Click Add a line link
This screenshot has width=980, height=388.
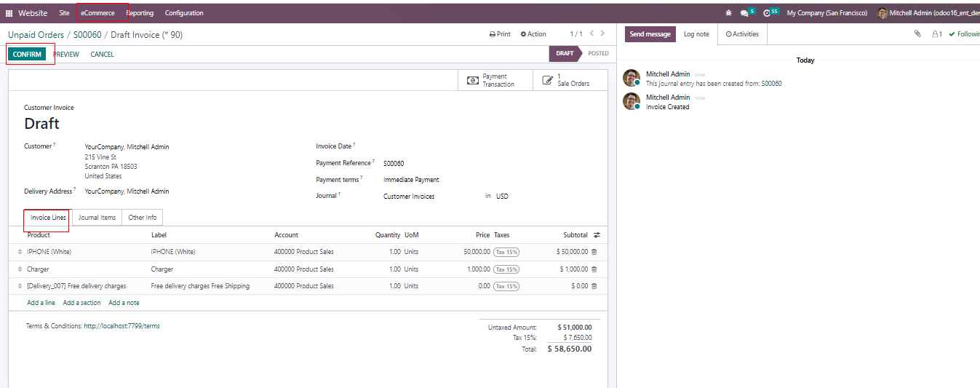(x=41, y=303)
